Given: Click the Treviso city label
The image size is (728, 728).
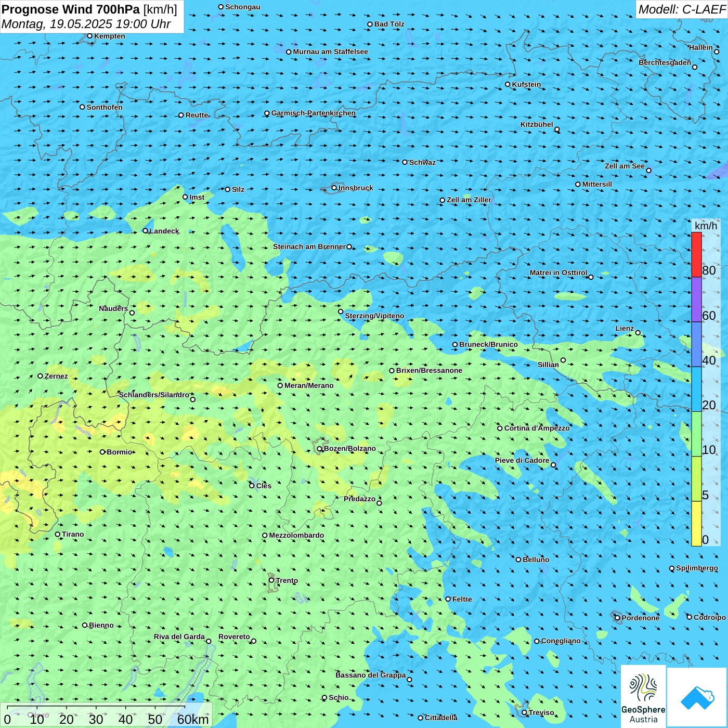Looking at the screenshot, I should [x=541, y=712].
